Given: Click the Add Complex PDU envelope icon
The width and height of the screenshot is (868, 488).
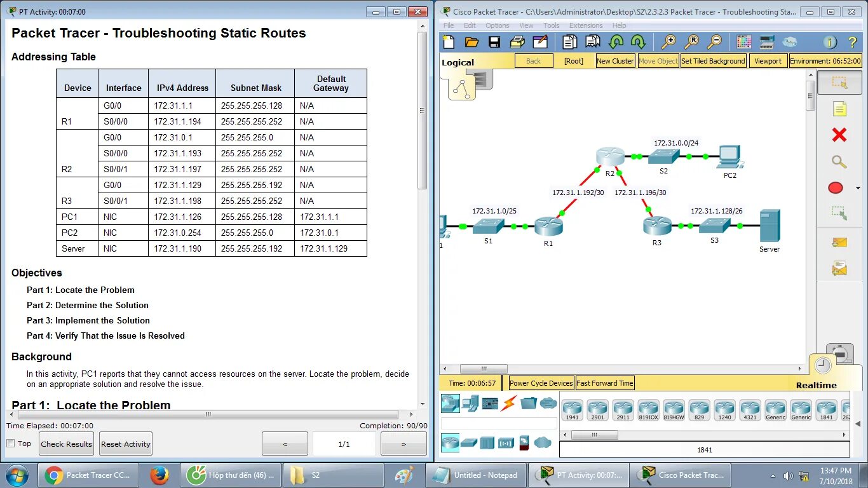Looking at the screenshot, I should point(839,269).
